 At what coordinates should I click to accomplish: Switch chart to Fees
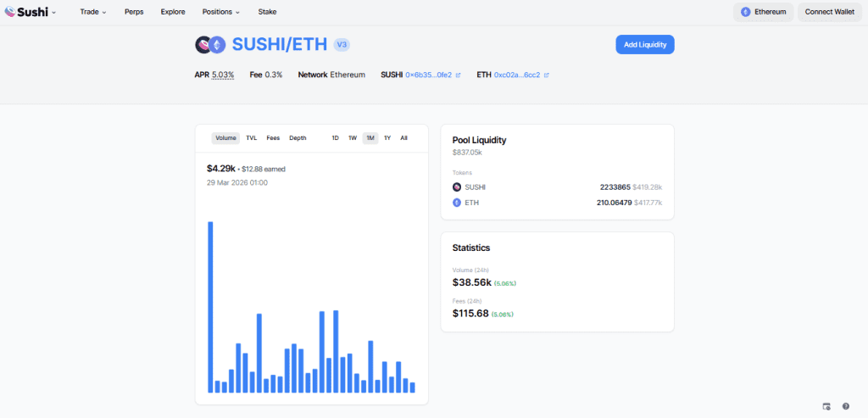(273, 138)
